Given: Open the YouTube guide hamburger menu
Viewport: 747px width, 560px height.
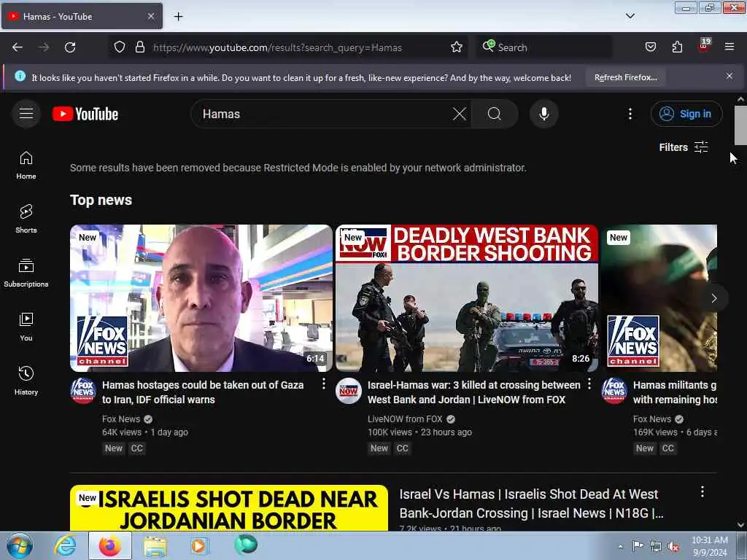Looking at the screenshot, I should 26,114.
